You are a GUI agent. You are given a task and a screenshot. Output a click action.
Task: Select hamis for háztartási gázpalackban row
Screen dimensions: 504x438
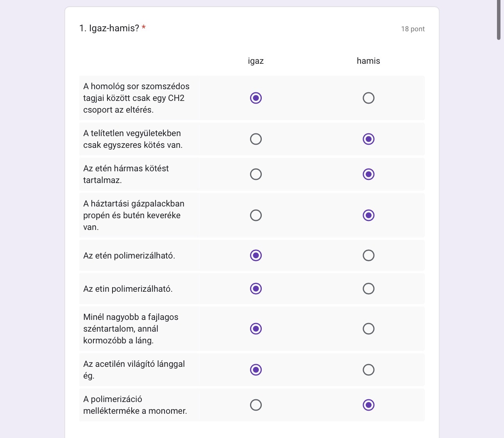[x=368, y=215]
